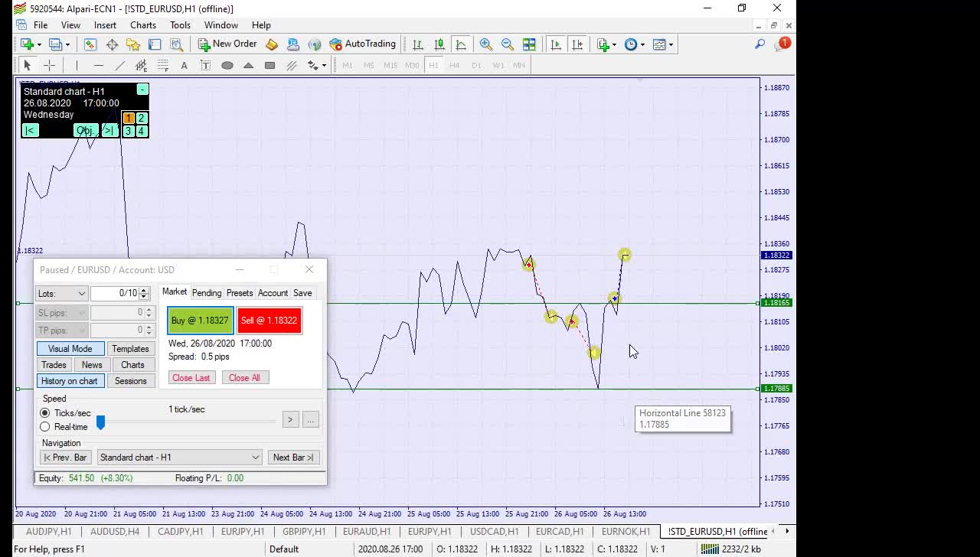
Task: Select the Ticks/sec speed radio button
Action: point(45,413)
